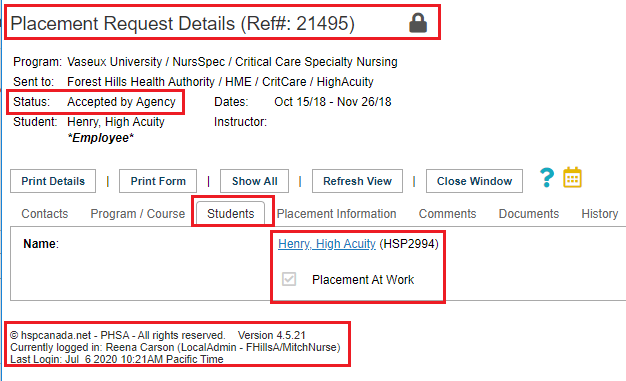Open the Program / Course tab
Image resolution: width=626 pixels, height=381 pixels.
138,214
